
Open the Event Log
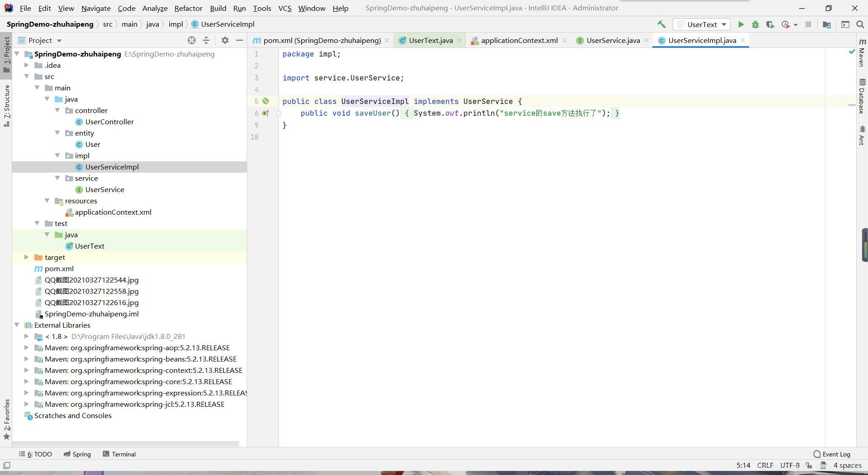(x=832, y=454)
